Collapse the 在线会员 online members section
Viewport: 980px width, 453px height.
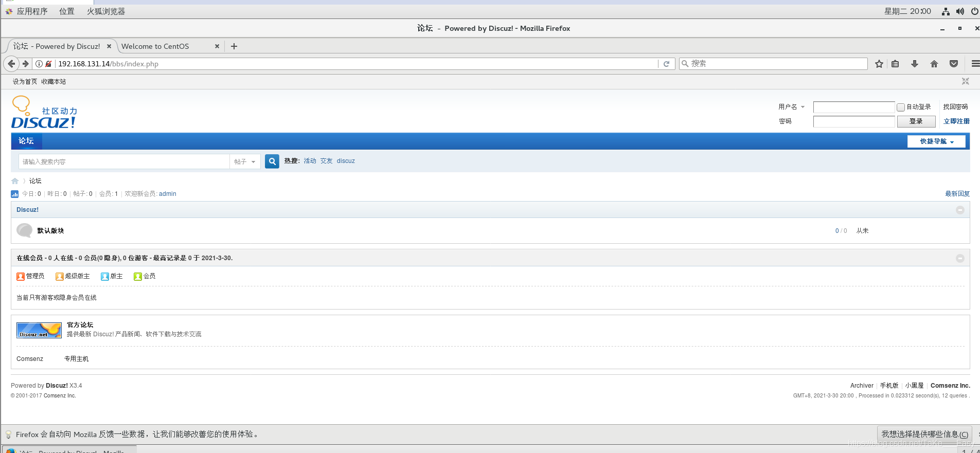coord(960,258)
